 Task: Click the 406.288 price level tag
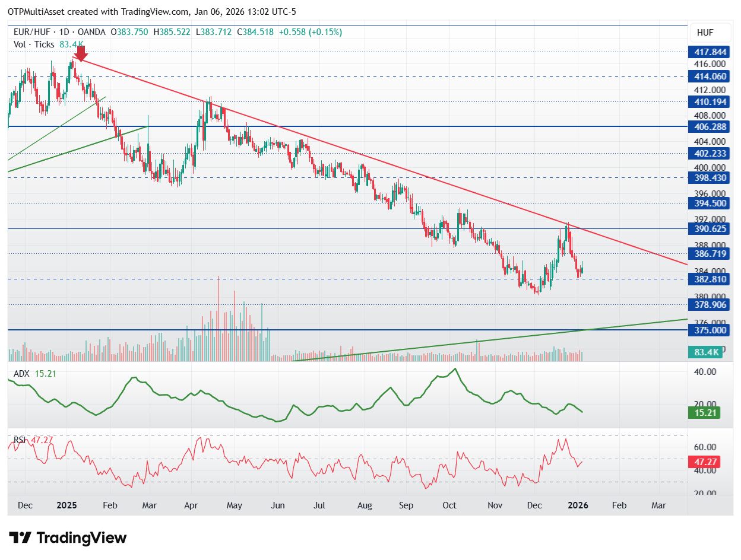pos(707,126)
